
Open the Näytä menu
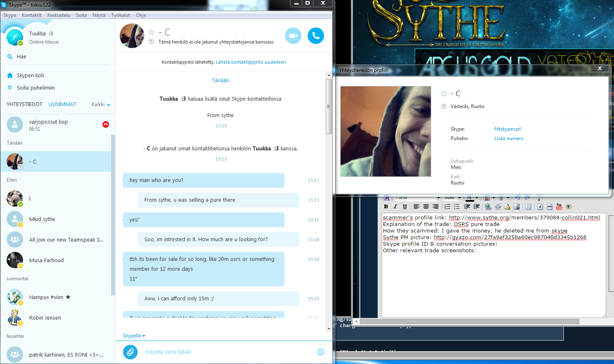point(99,15)
